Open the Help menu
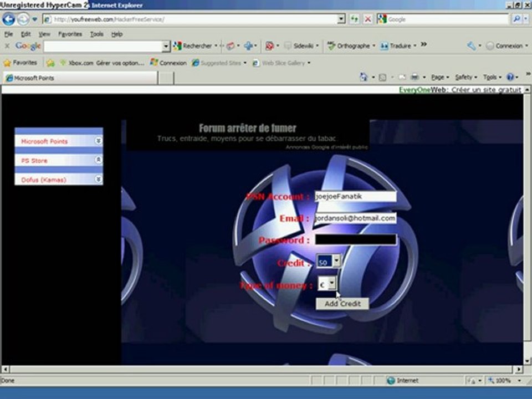 point(117,34)
